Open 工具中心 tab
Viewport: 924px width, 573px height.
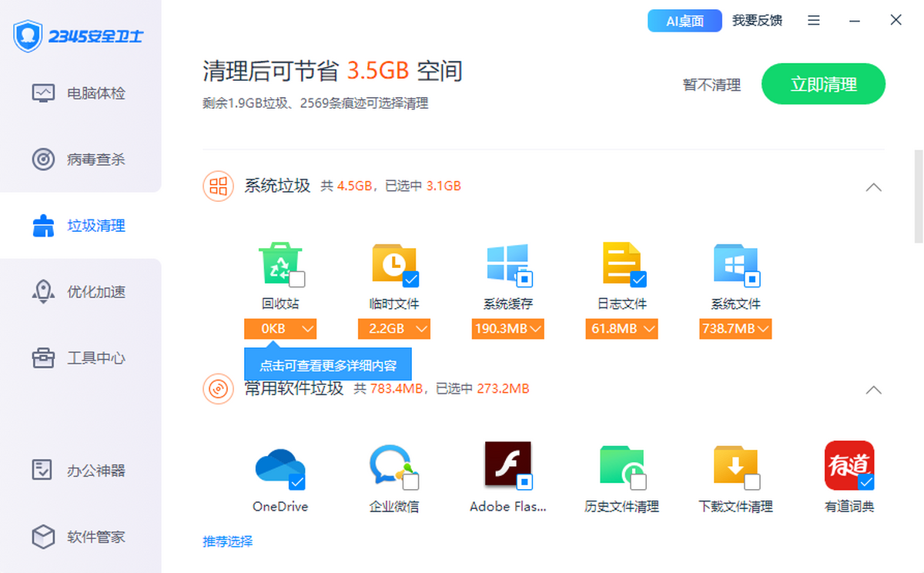click(81, 358)
